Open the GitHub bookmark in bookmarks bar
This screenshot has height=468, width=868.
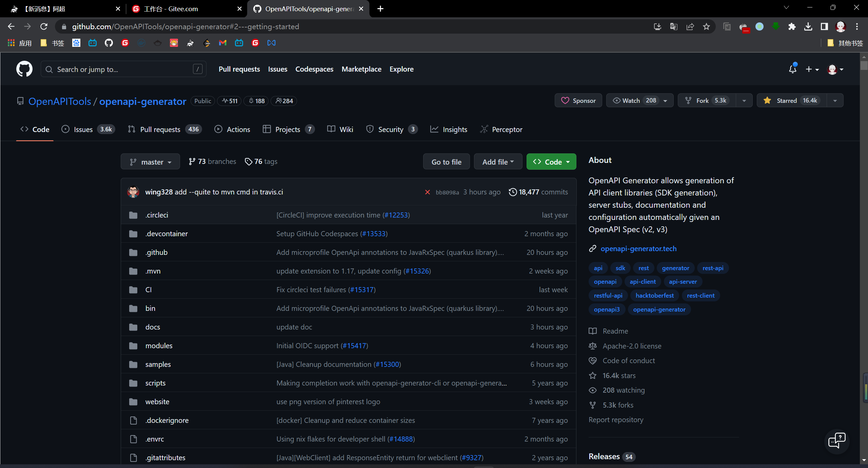tap(109, 43)
